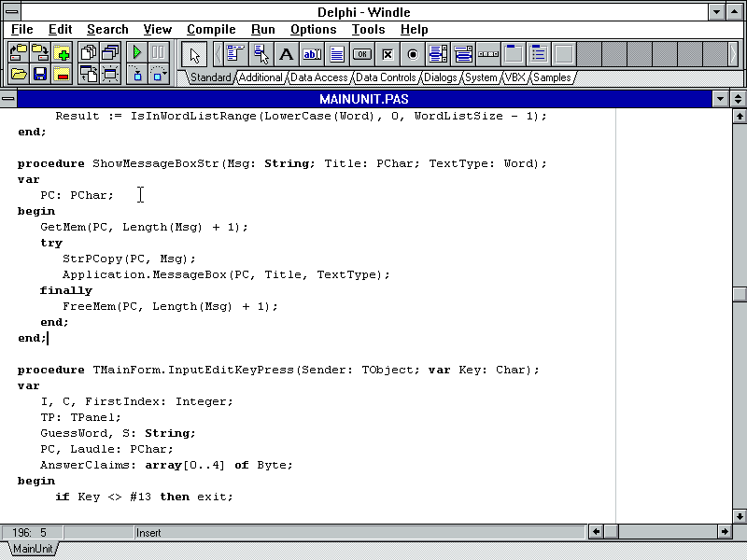Viewport: 747px width, 560px height.
Task: Pick the Memo component icon
Action: pyautogui.click(x=337, y=54)
